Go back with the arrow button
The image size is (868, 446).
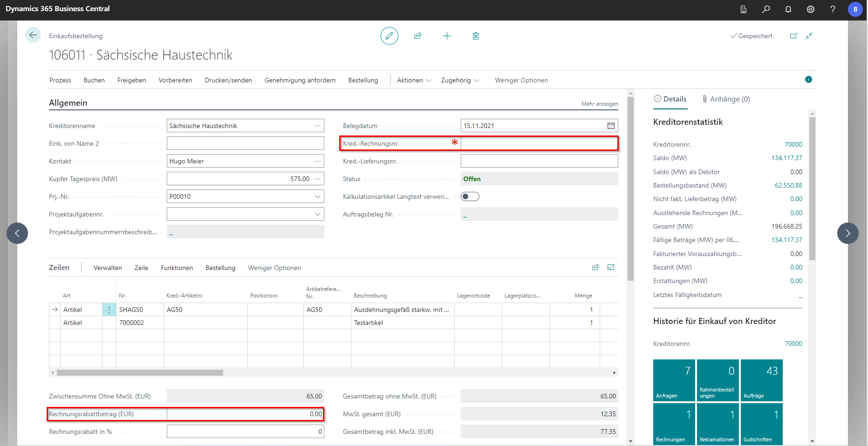33,35
